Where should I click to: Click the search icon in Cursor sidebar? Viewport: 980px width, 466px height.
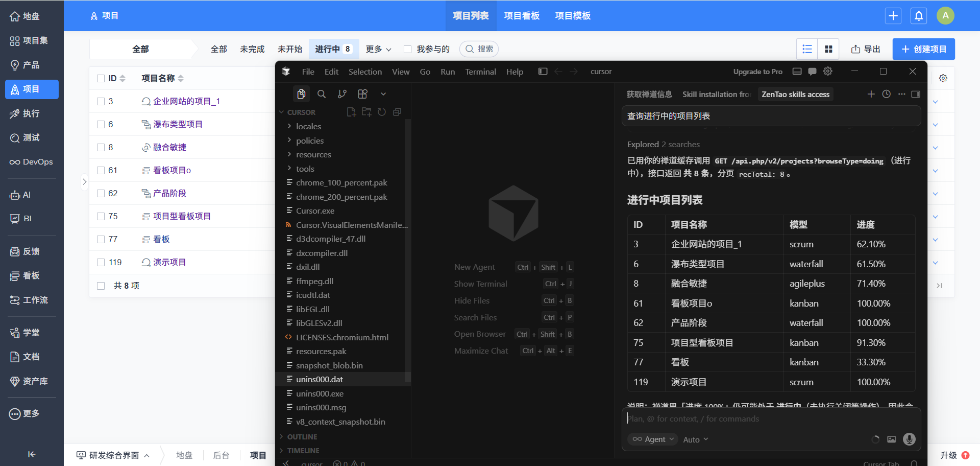322,94
